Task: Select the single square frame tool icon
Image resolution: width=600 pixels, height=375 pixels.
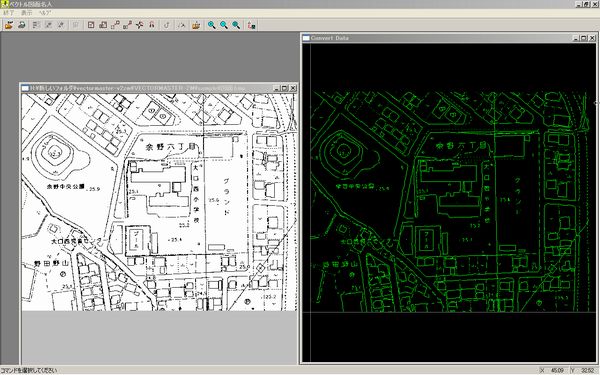Action: click(x=91, y=25)
